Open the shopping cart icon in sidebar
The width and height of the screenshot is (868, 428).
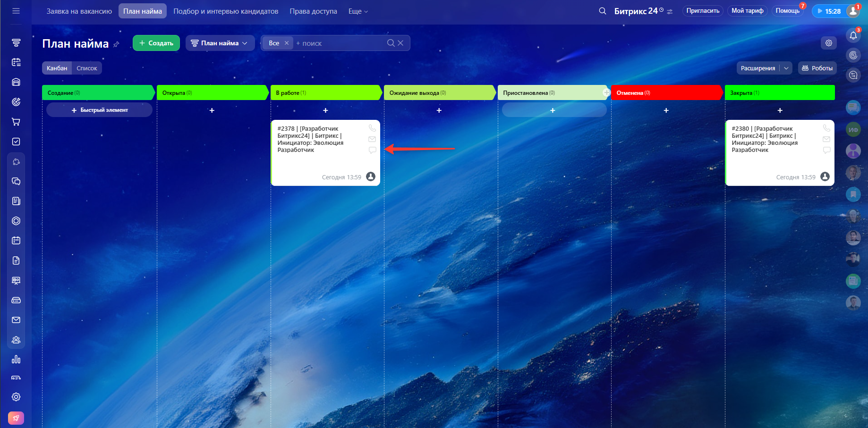pyautogui.click(x=16, y=122)
